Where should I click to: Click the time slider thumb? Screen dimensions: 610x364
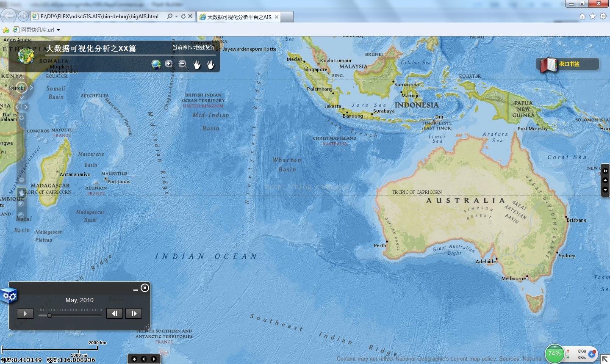pos(50,315)
